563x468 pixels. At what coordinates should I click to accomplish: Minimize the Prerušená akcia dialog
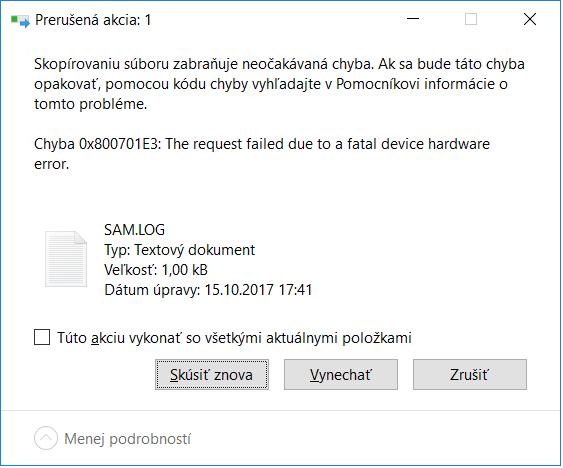pos(413,19)
